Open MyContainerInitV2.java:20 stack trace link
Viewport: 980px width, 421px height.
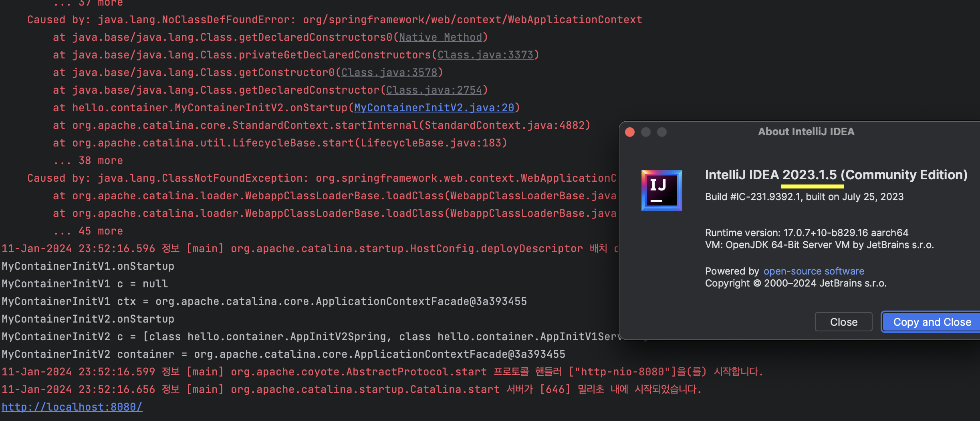click(434, 108)
